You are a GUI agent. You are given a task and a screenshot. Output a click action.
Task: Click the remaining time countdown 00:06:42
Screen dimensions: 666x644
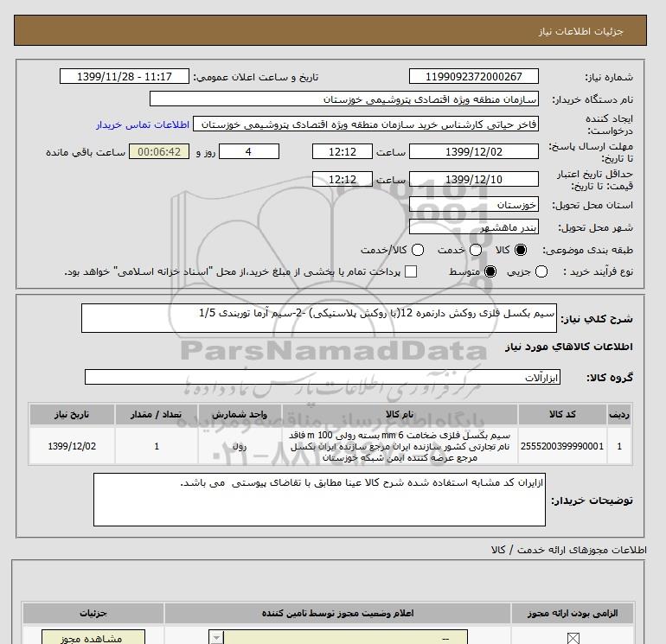pyautogui.click(x=159, y=151)
